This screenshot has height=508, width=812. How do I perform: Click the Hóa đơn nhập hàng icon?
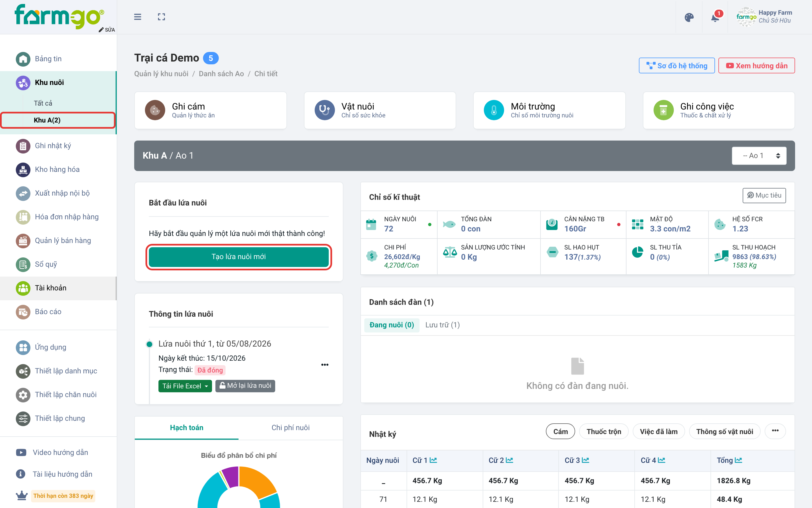[x=23, y=217]
